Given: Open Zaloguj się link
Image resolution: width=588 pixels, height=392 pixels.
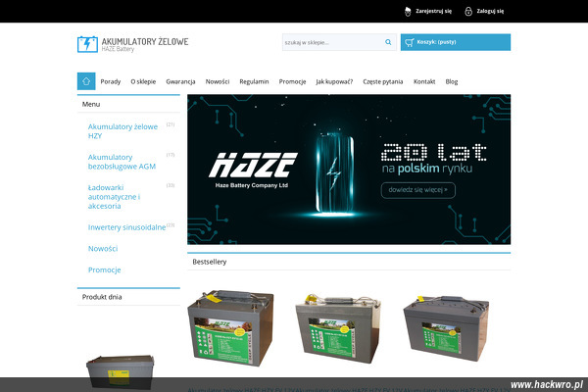Looking at the screenshot, I should point(490,11).
